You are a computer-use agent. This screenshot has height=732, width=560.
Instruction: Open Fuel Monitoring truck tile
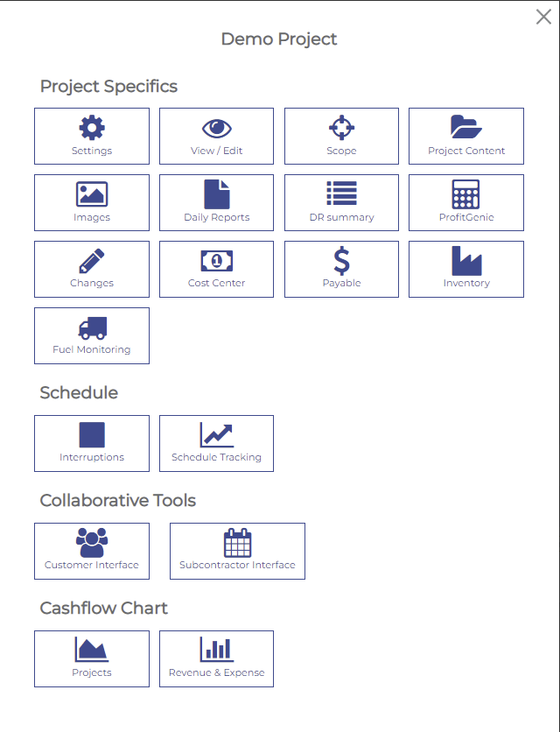click(92, 335)
